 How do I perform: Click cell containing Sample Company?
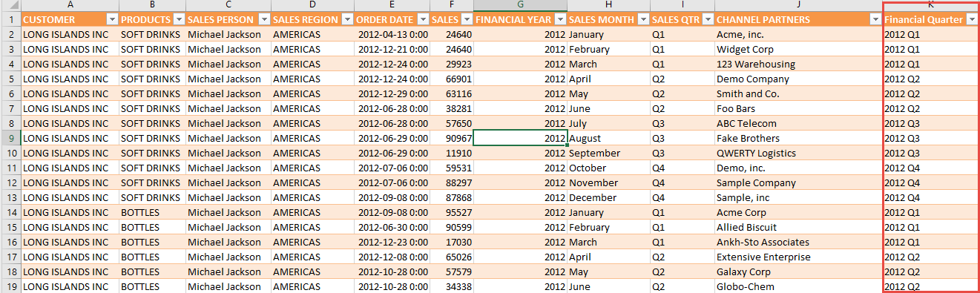799,182
